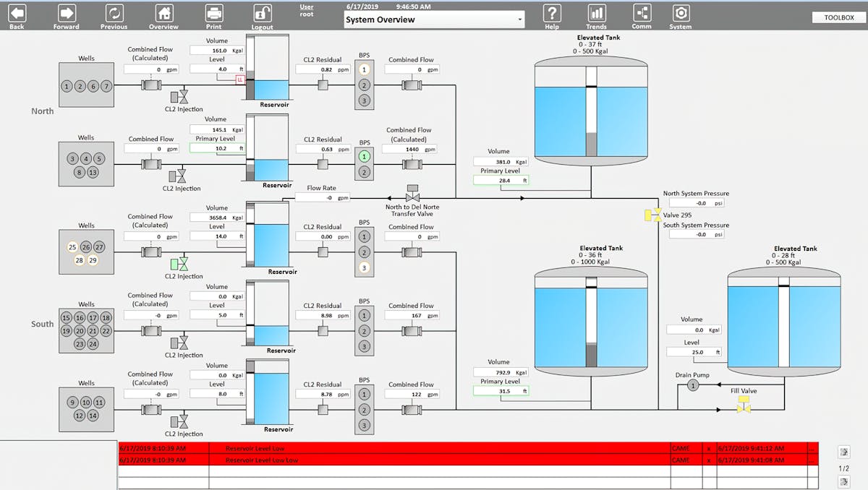Open the Trends viewer

pos(596,14)
